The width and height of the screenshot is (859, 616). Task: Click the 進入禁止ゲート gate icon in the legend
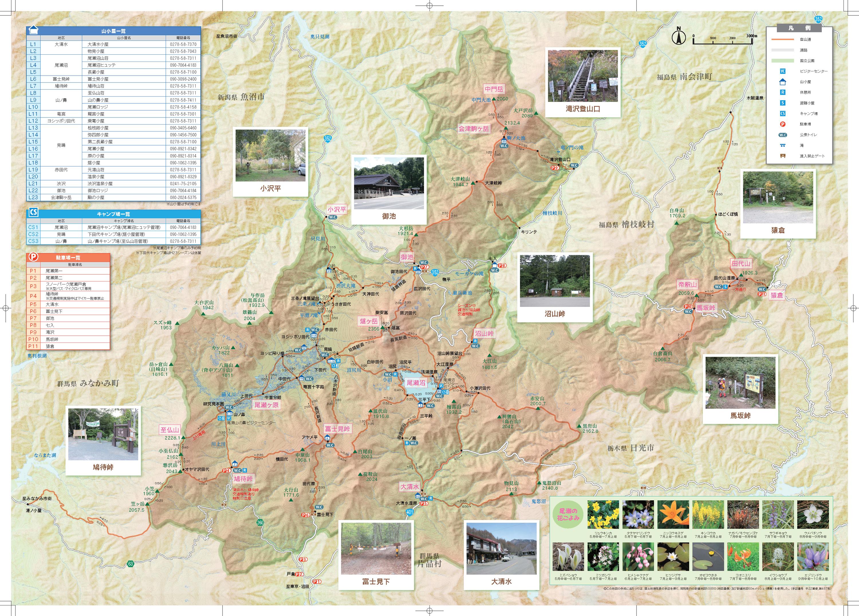pyautogui.click(x=783, y=156)
